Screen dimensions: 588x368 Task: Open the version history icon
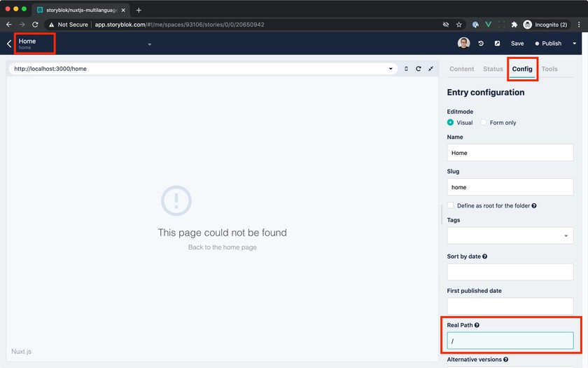(481, 43)
